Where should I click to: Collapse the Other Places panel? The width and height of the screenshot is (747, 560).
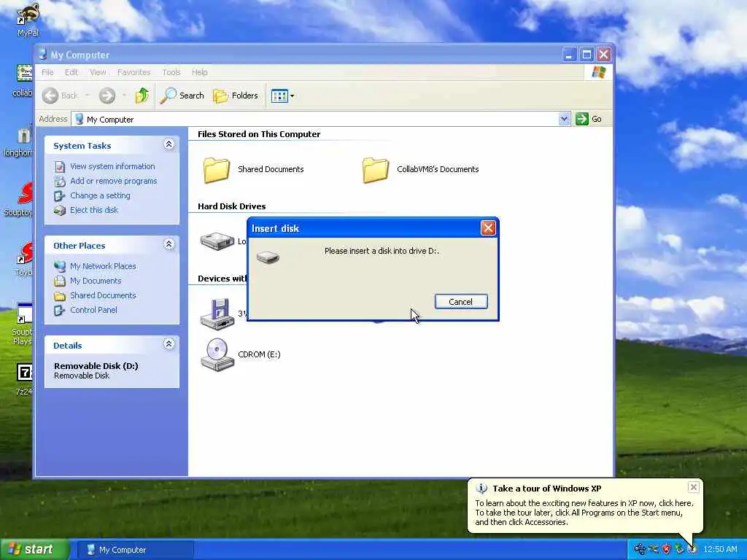[x=169, y=244]
